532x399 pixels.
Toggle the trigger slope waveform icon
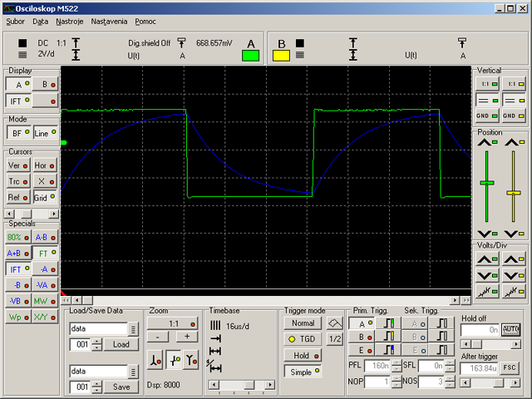click(335, 323)
